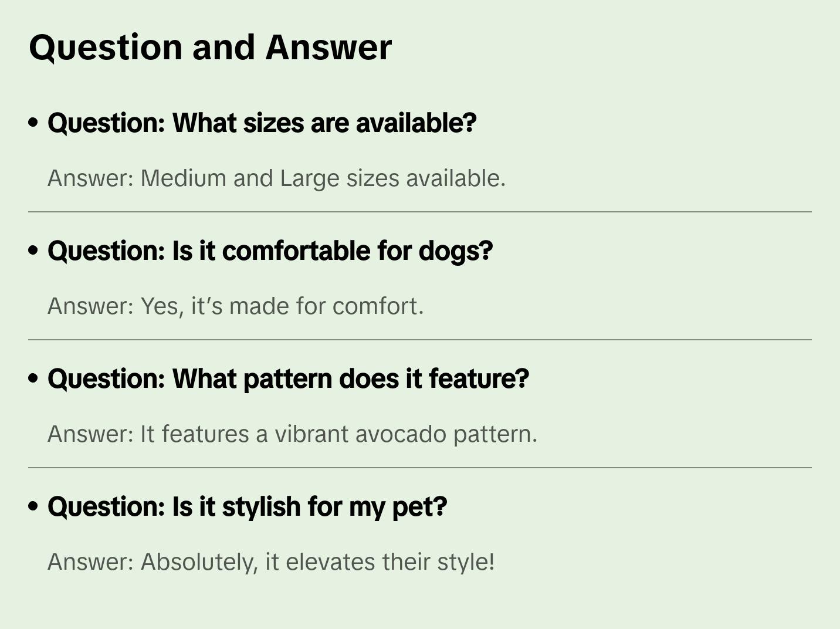The height and width of the screenshot is (629, 840).
Task: Click the bullet before the stylish pet question
Action: (x=33, y=506)
